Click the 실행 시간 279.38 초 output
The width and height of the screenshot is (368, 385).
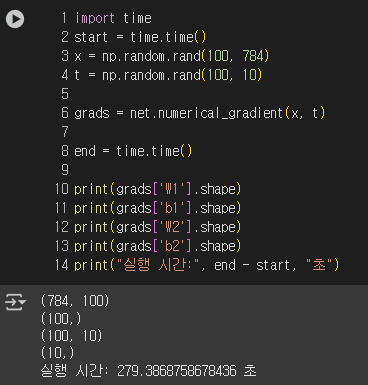[149, 370]
